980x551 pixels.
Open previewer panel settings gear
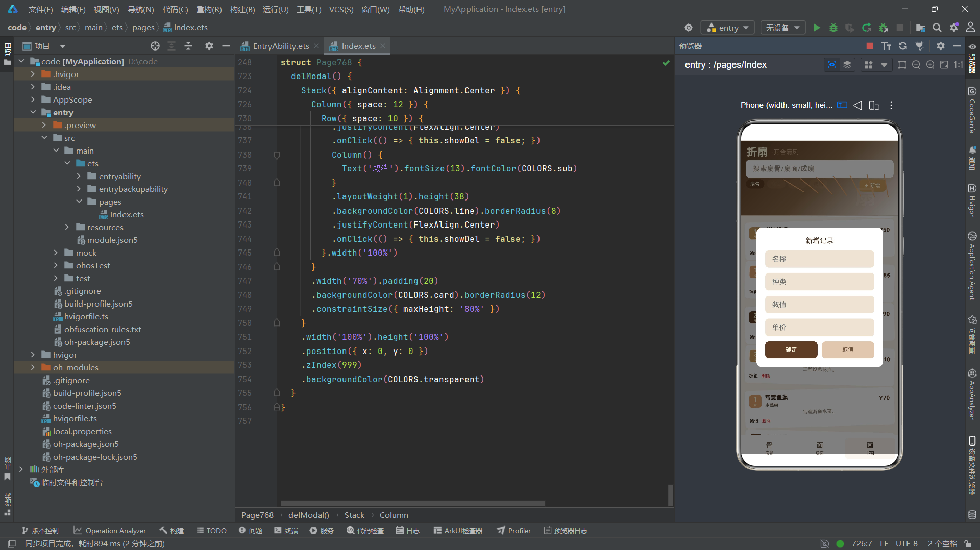coord(941,46)
